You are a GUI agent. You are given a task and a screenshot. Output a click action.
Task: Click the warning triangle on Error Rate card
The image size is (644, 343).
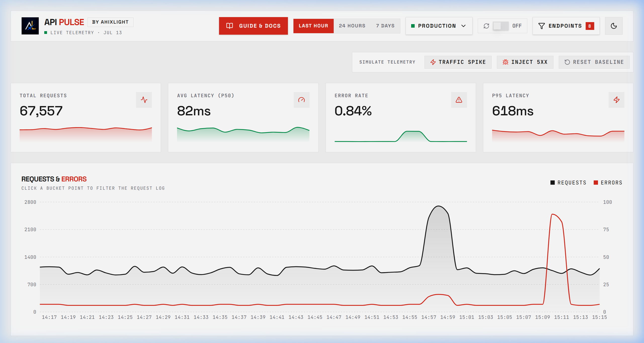(459, 100)
